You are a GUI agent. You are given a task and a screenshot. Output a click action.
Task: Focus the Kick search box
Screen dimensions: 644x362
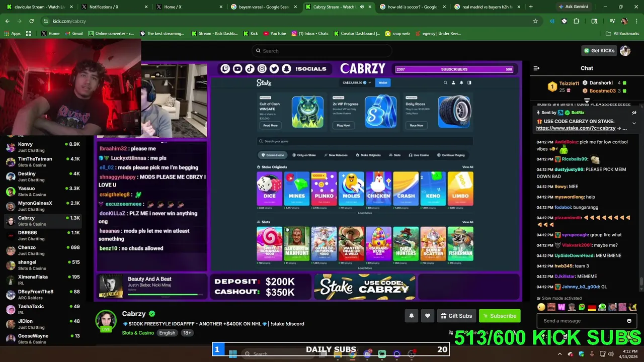coord(322,51)
